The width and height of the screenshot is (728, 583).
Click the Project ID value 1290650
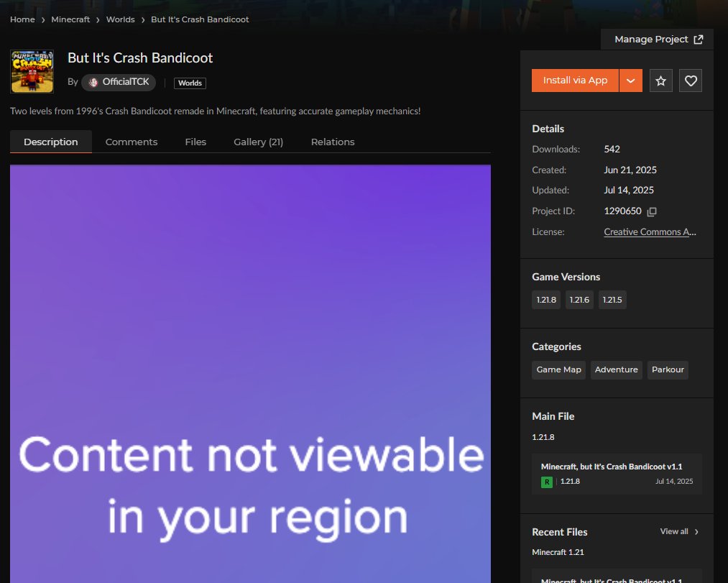coord(622,211)
